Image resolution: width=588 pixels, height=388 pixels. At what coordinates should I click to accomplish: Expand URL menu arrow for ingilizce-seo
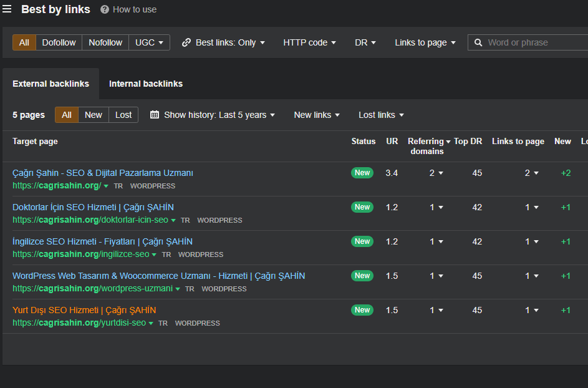tap(154, 255)
